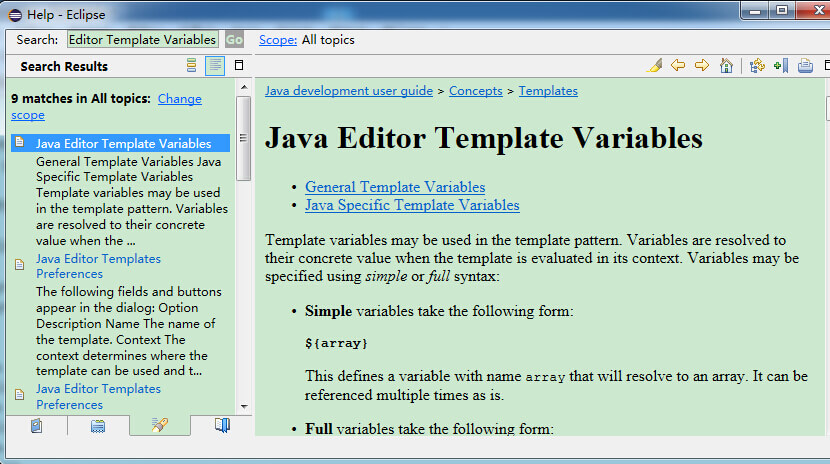Switch to the Index tab

point(98,426)
